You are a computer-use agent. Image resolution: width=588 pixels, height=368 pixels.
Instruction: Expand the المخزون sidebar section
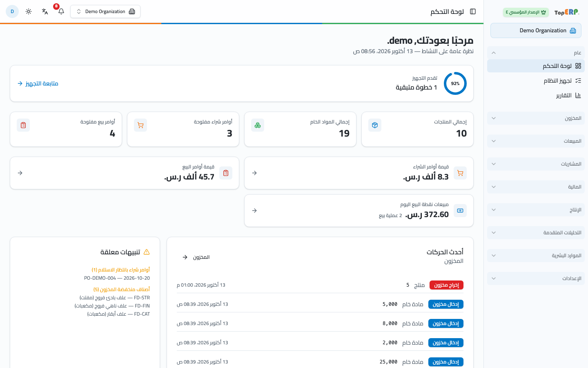(x=536, y=118)
